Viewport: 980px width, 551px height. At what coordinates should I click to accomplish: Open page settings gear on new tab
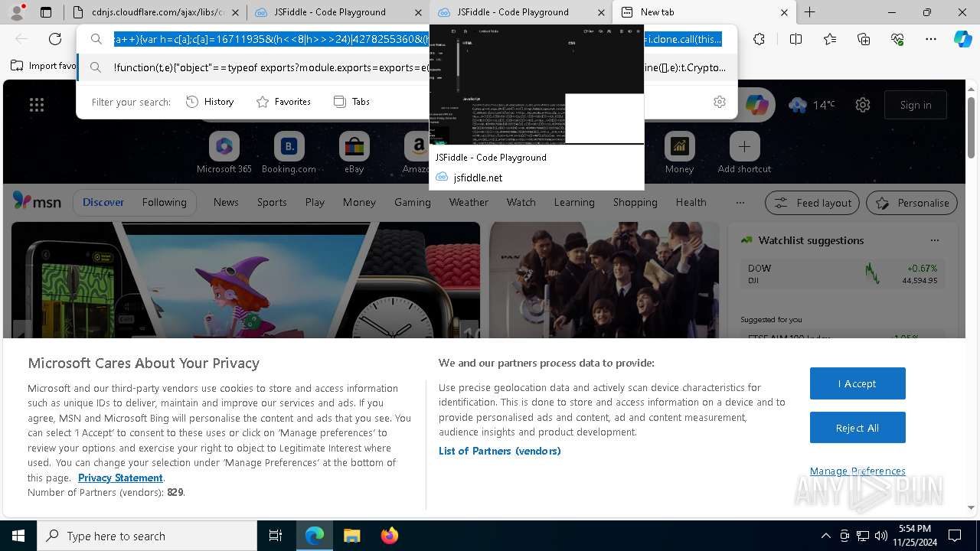863,105
